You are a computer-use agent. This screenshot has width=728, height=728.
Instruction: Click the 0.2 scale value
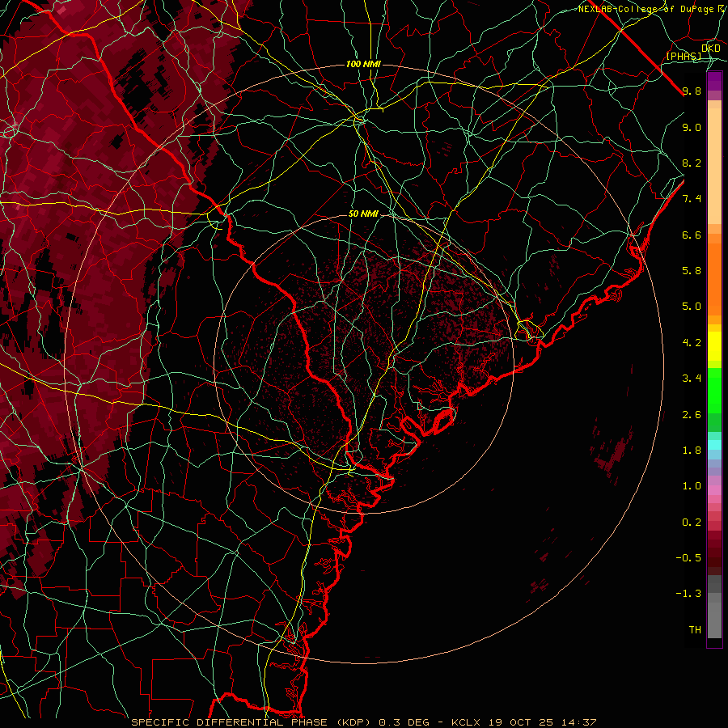click(692, 523)
